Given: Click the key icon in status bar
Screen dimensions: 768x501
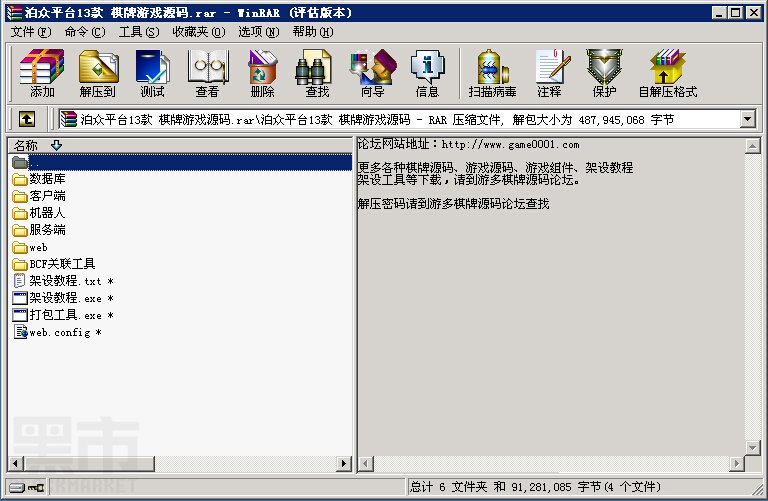Looking at the screenshot, I should [36, 487].
